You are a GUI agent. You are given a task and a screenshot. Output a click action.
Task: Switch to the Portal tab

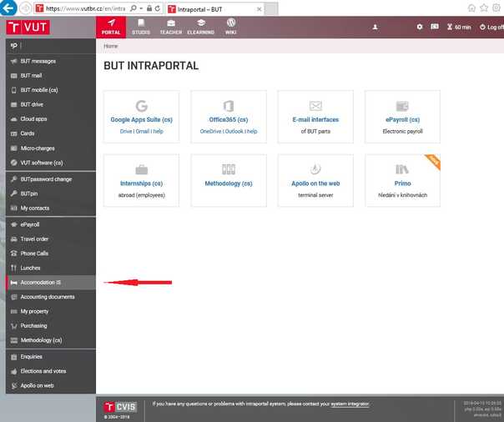click(111, 27)
